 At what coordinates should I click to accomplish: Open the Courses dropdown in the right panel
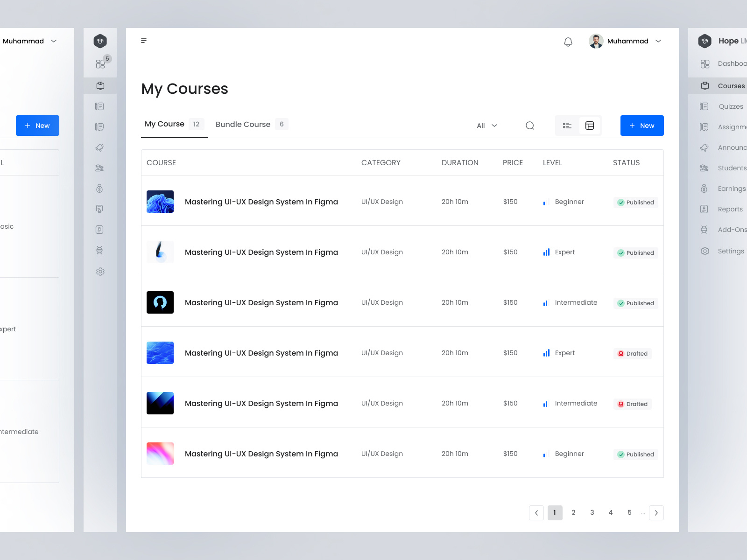tap(731, 86)
